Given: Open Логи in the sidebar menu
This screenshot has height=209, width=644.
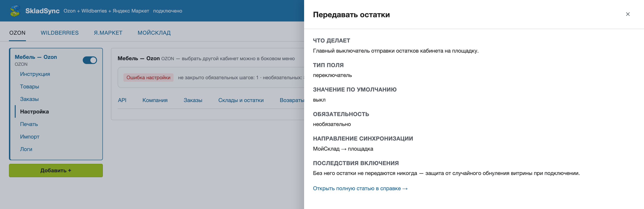Looking at the screenshot, I should tap(26, 149).
